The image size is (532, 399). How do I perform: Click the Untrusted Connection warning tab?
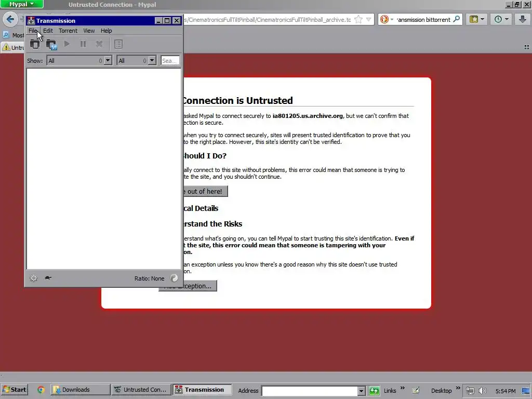[13, 47]
